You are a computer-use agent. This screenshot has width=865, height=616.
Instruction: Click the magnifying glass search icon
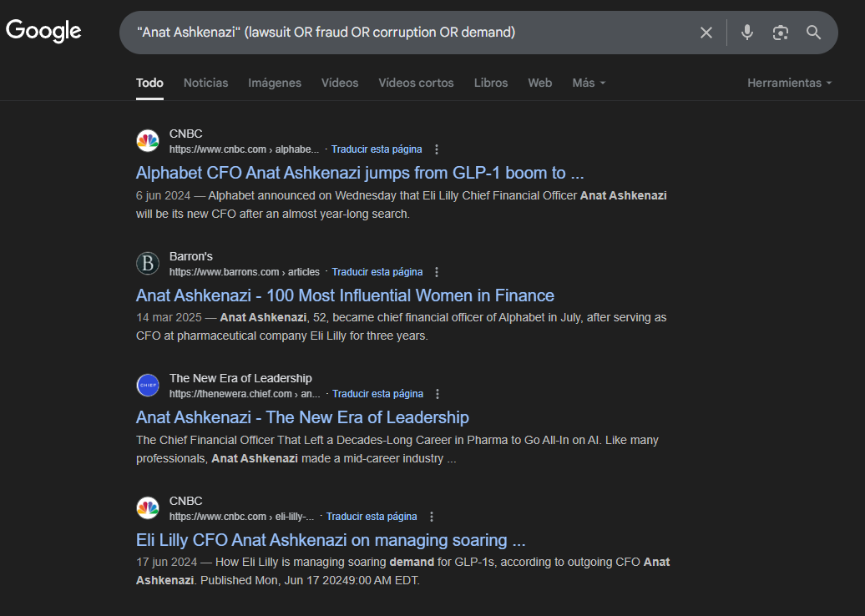click(x=814, y=33)
